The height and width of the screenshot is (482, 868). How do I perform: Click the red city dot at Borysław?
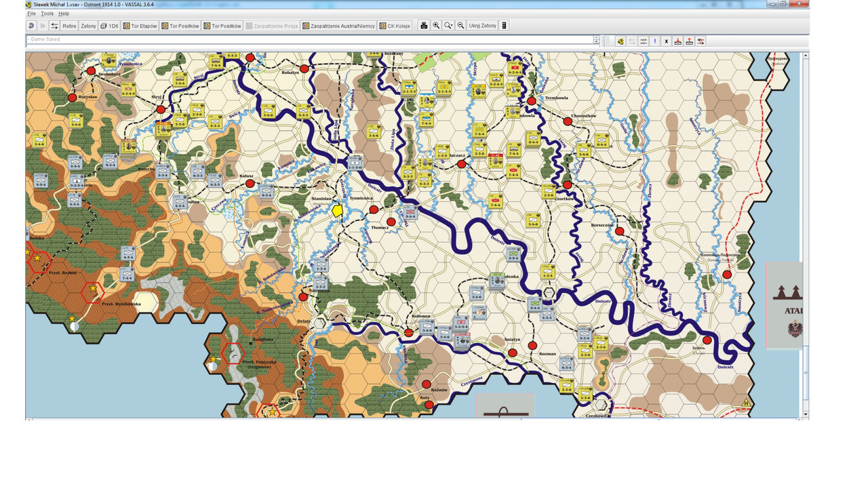click(73, 98)
